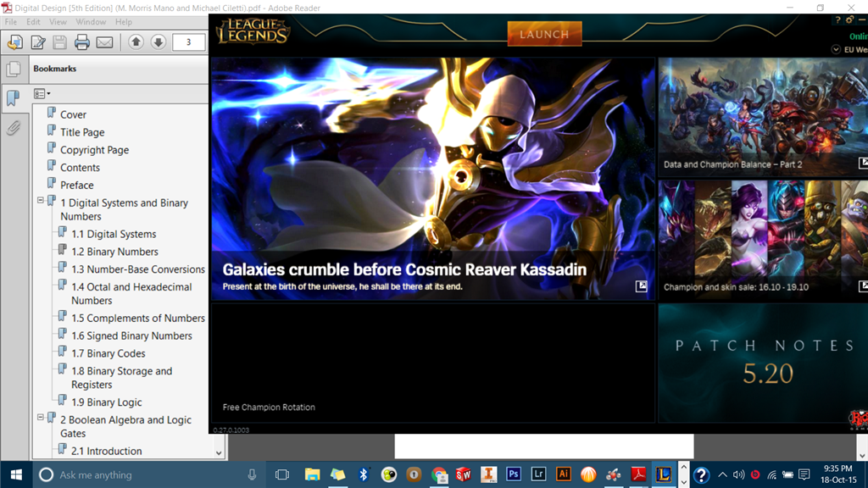
Task: Select 2.1 Introduction bookmark
Action: coord(106,451)
